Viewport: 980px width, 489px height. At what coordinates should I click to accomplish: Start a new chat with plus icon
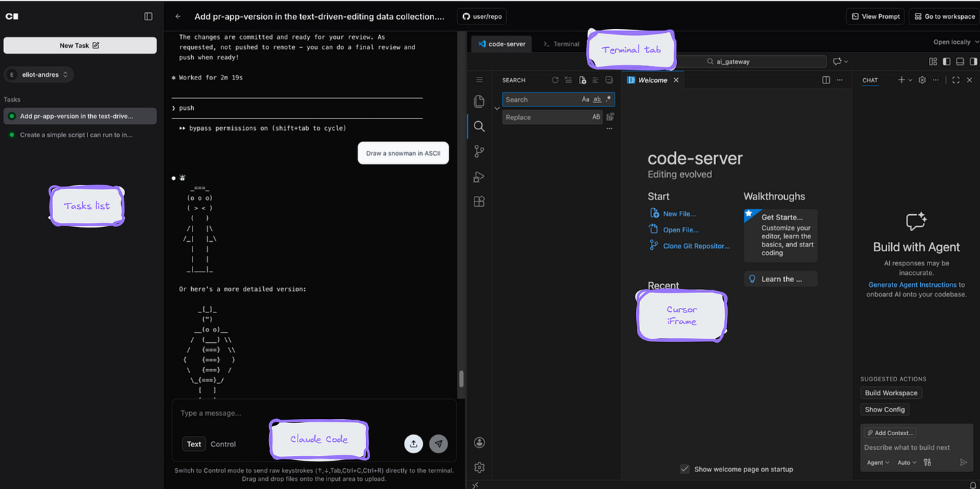pyautogui.click(x=901, y=80)
